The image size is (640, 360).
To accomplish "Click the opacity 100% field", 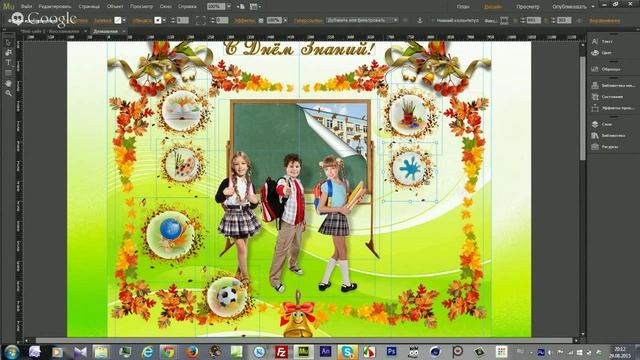I will tap(274, 20).
